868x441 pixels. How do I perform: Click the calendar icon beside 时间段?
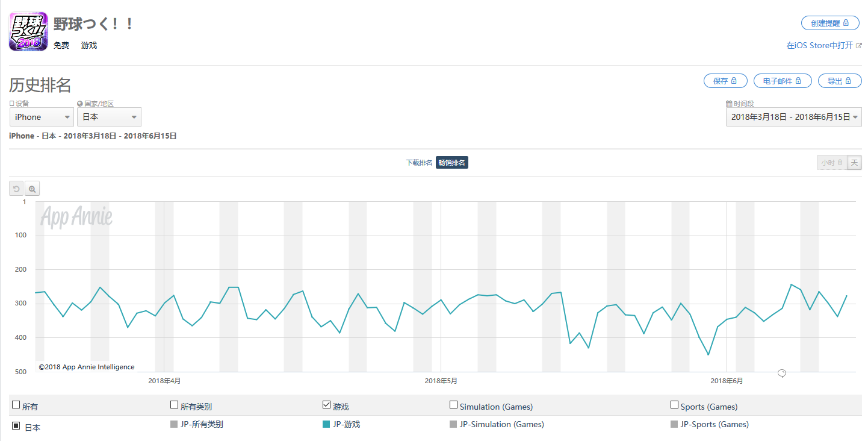point(729,104)
